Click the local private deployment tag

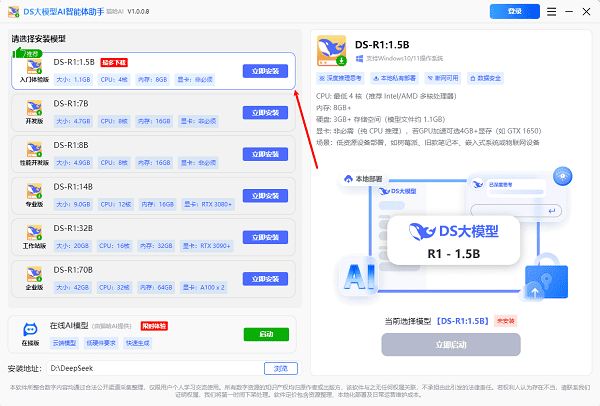(x=394, y=78)
